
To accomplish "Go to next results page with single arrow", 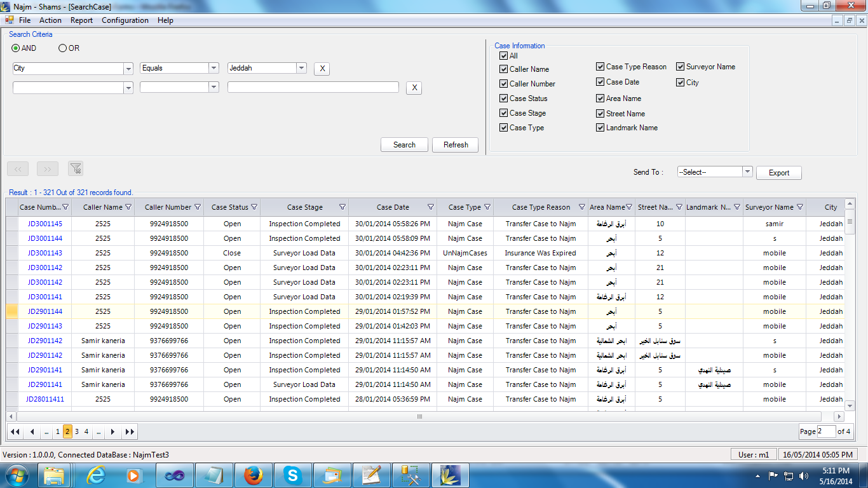I will point(113,432).
